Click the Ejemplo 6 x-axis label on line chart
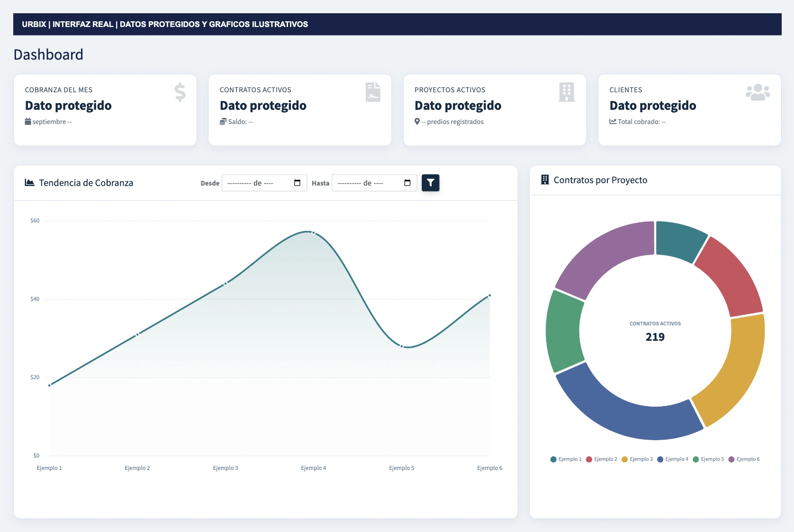Image resolution: width=794 pixels, height=532 pixels. click(490, 468)
